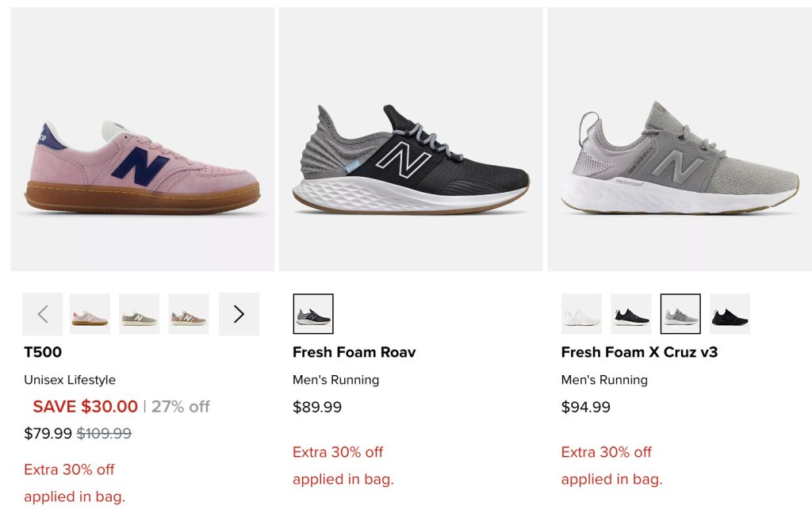The height and width of the screenshot is (529, 812).
Task: Select brown-pink T500 color swatch thumbnail
Action: tap(189, 314)
